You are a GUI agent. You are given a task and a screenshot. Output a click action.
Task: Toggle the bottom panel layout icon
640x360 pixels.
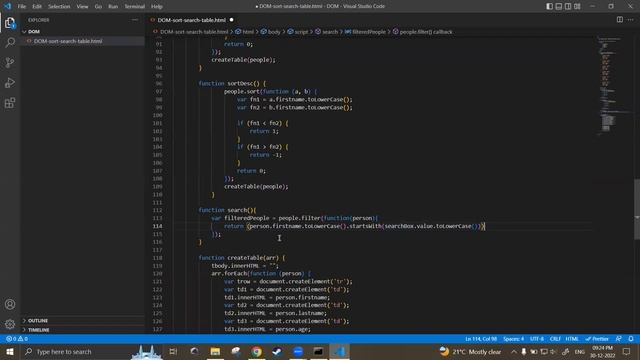(x=559, y=6)
